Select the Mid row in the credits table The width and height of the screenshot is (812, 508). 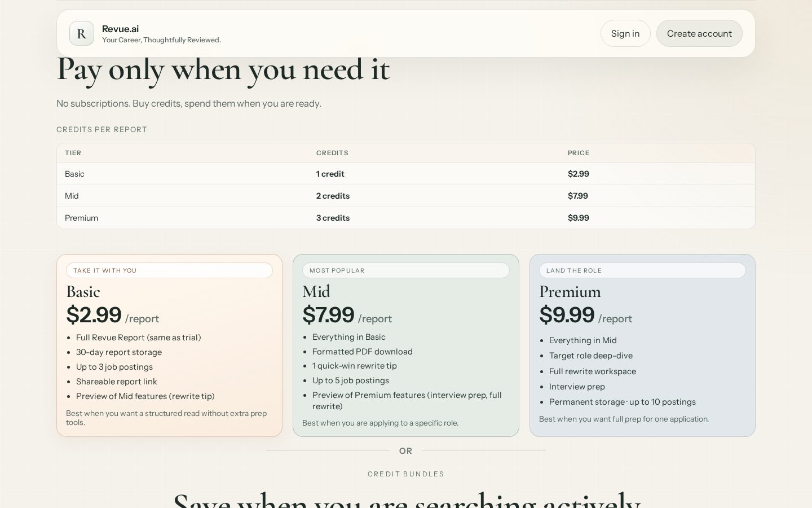pyautogui.click(x=406, y=196)
